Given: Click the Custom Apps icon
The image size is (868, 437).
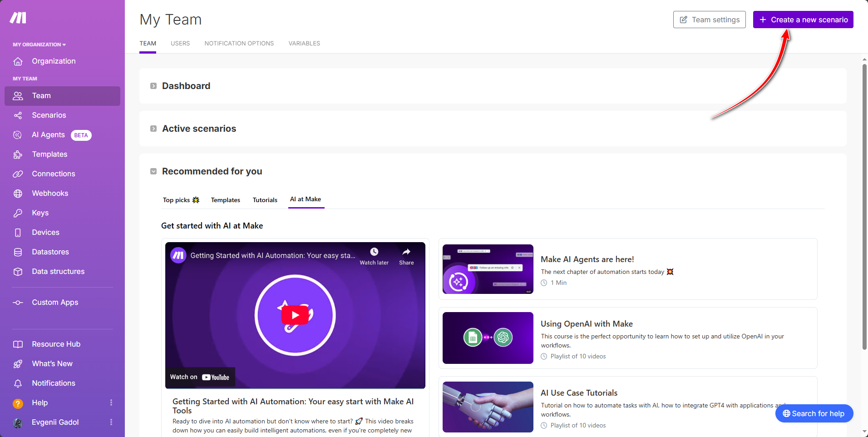Looking at the screenshot, I should point(18,303).
